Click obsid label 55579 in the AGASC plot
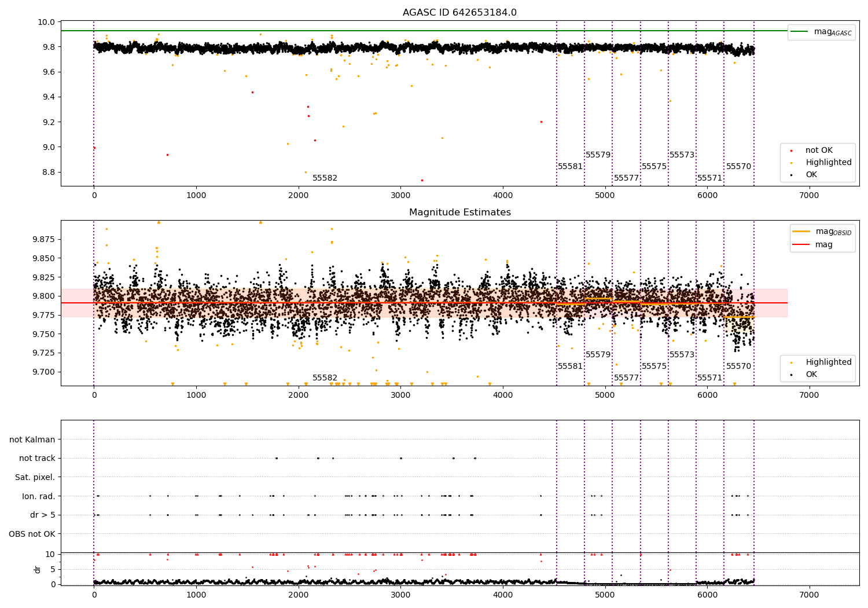 coord(598,155)
